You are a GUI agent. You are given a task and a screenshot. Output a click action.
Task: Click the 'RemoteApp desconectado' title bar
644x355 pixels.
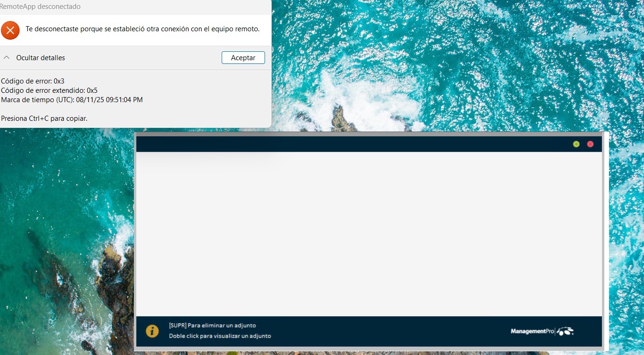135,7
